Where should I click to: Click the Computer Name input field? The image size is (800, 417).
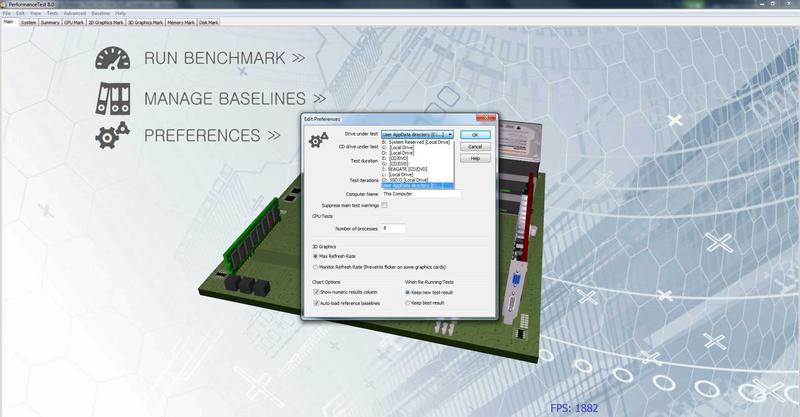click(x=421, y=194)
